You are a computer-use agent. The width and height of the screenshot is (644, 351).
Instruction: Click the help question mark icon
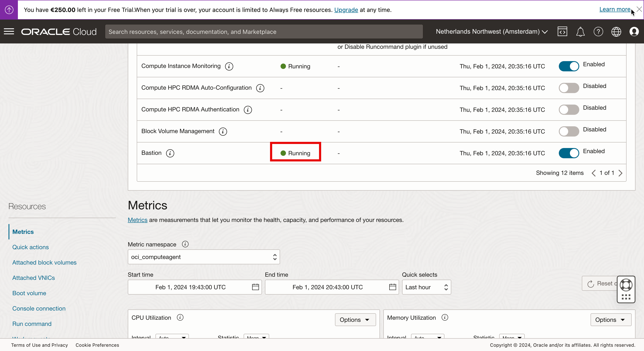point(598,32)
